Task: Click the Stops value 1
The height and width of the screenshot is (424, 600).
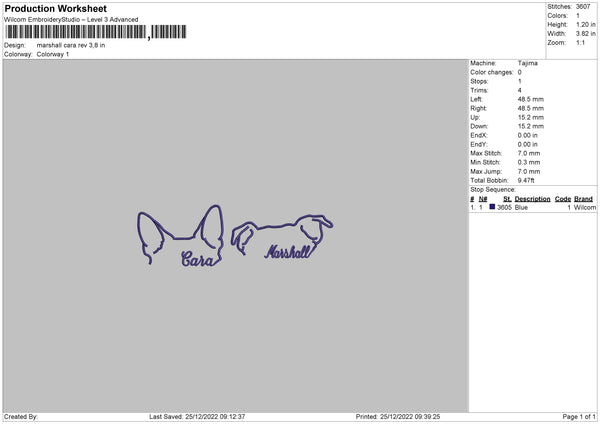Action: click(x=520, y=81)
